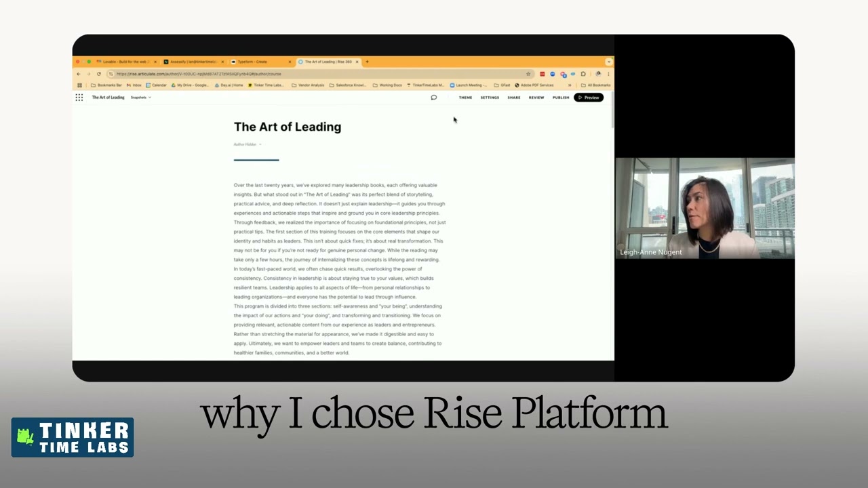Image resolution: width=868 pixels, height=488 pixels.
Task: Click PUBLISH in the Rise toolbar
Action: (560, 97)
